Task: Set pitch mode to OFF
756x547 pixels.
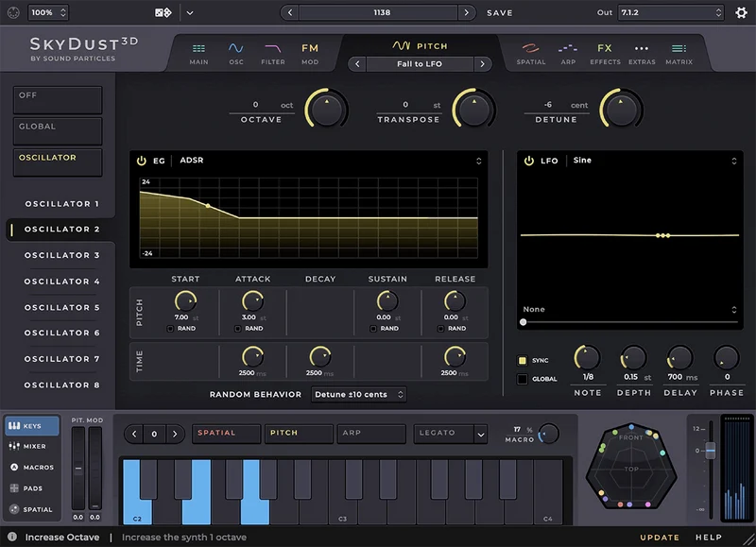Action: click(58, 100)
